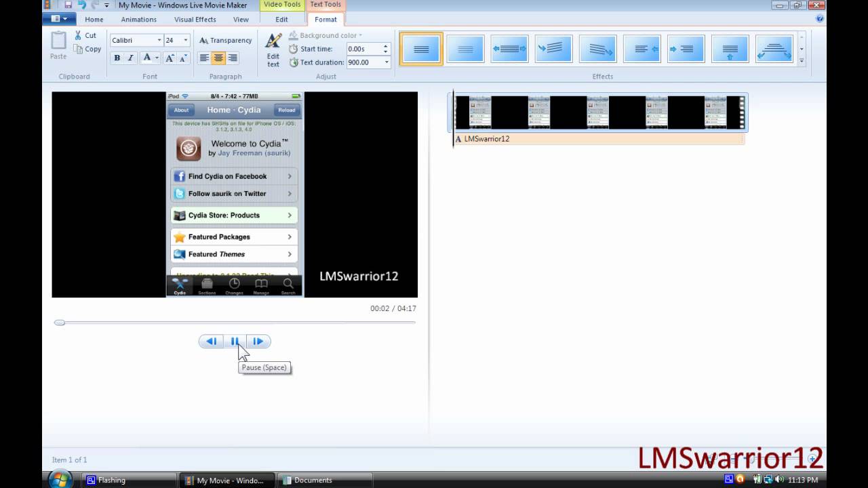Select the first text effect thumbnail
Screen dimensions: 868x488
(x=421, y=49)
